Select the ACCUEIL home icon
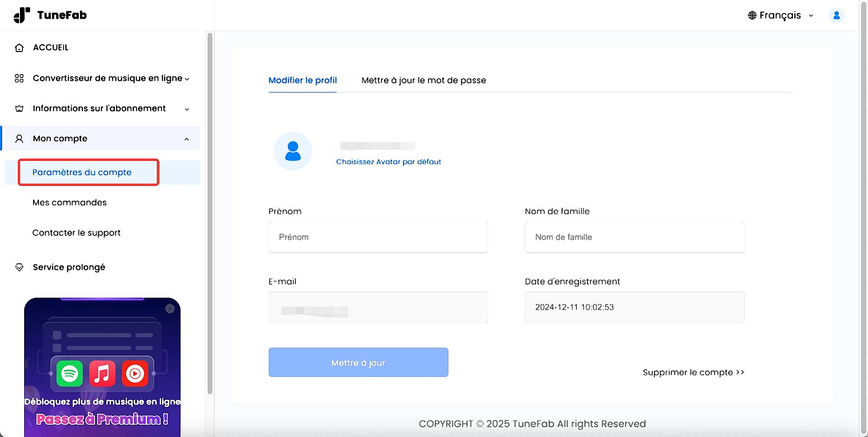This screenshot has width=868, height=437. 19,47
